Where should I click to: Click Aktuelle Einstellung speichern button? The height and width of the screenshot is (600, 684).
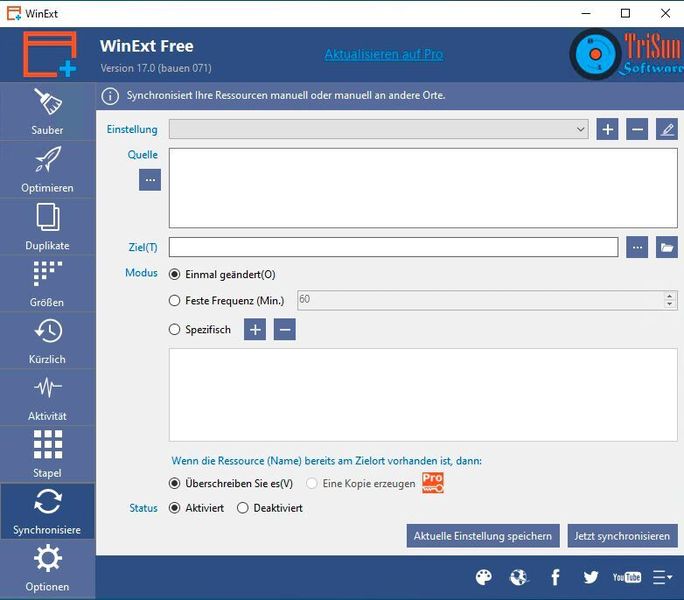point(483,536)
